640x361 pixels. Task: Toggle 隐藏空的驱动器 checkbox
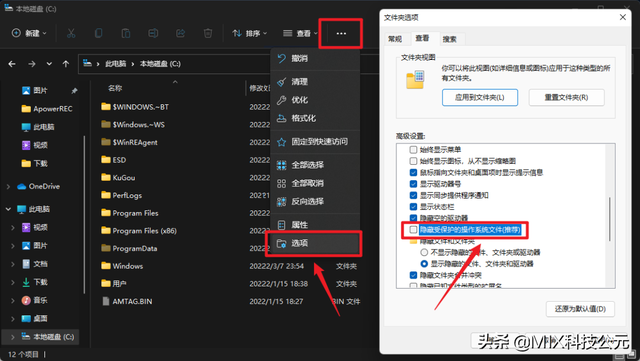(413, 218)
